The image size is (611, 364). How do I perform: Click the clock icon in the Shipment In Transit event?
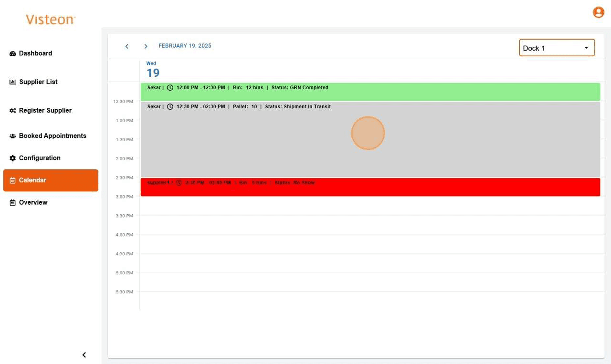[x=170, y=107]
